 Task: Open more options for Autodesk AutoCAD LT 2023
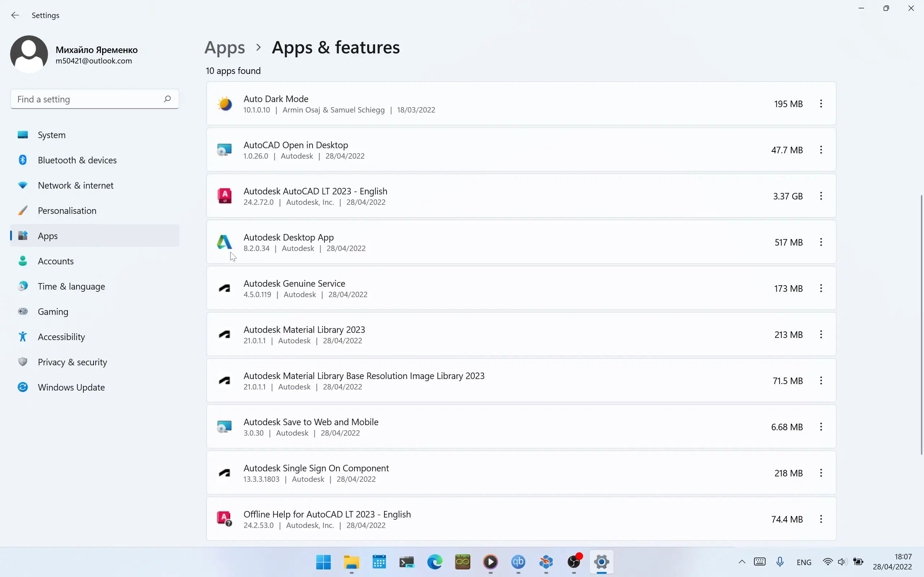tap(821, 196)
